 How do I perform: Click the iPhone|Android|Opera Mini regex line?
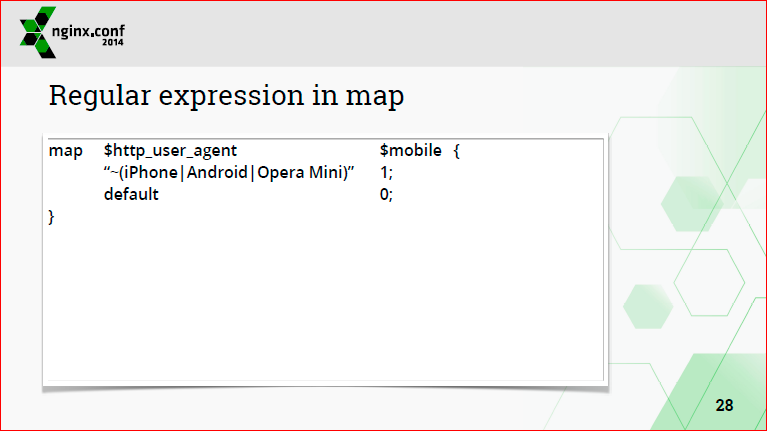coord(229,172)
